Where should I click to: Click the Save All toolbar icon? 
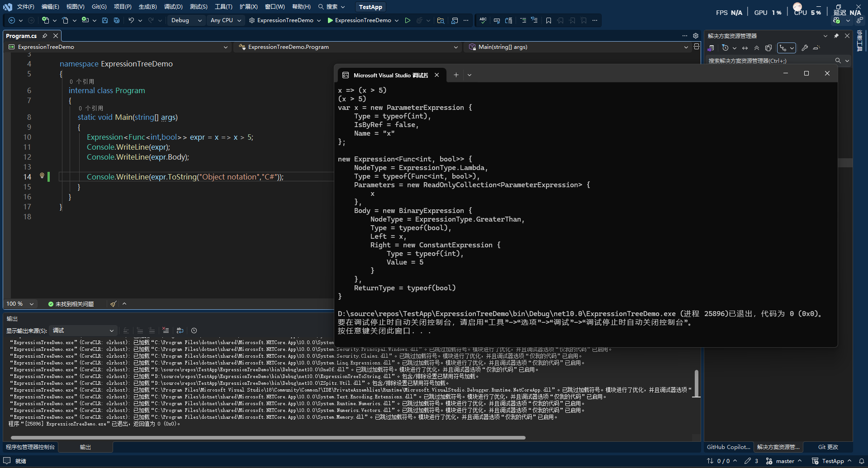coord(117,20)
